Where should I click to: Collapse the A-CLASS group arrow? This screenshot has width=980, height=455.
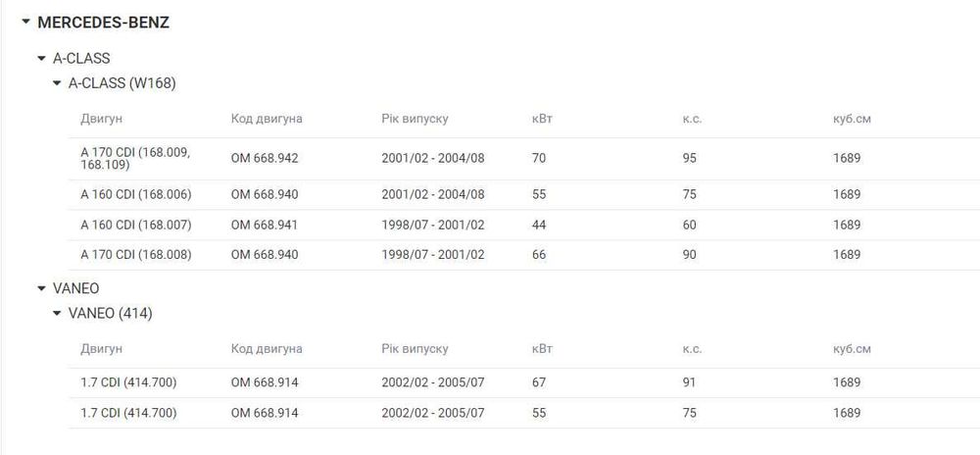[41, 58]
